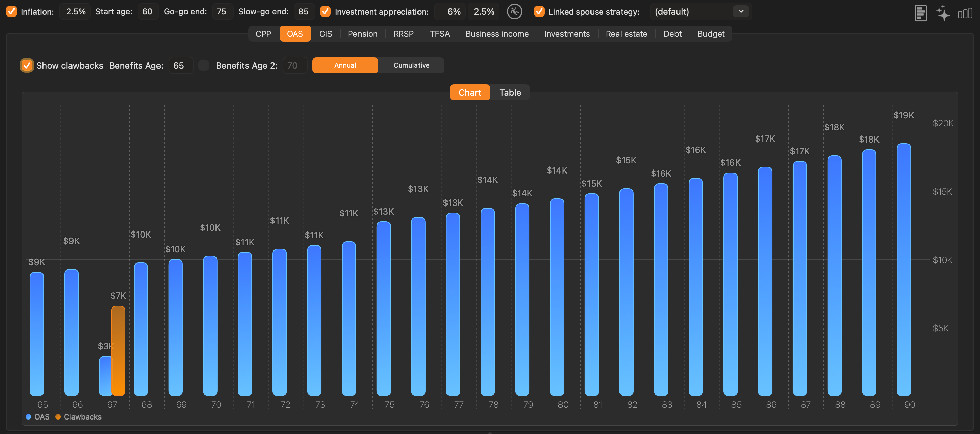Click the OAS bar for age 90
The width and height of the screenshot is (980, 434).
[x=904, y=270]
